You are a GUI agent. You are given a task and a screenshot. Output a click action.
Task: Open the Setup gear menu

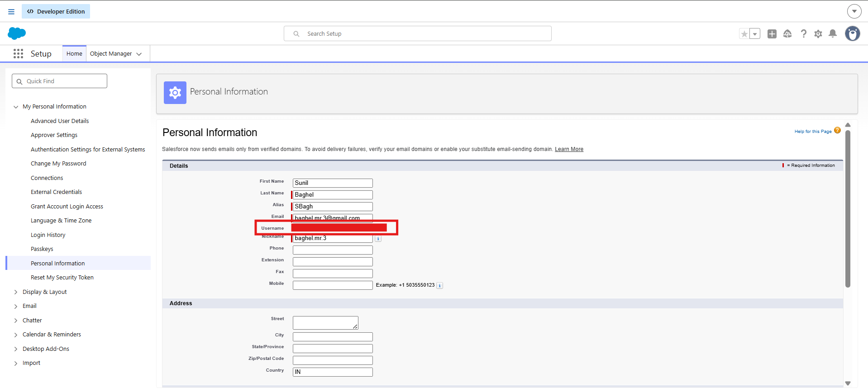click(818, 34)
